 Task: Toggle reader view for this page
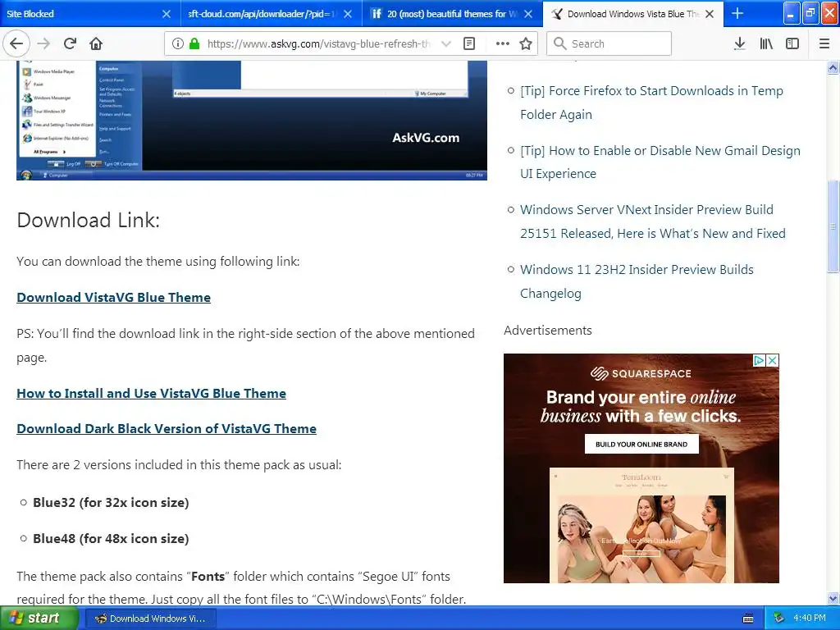click(x=468, y=43)
